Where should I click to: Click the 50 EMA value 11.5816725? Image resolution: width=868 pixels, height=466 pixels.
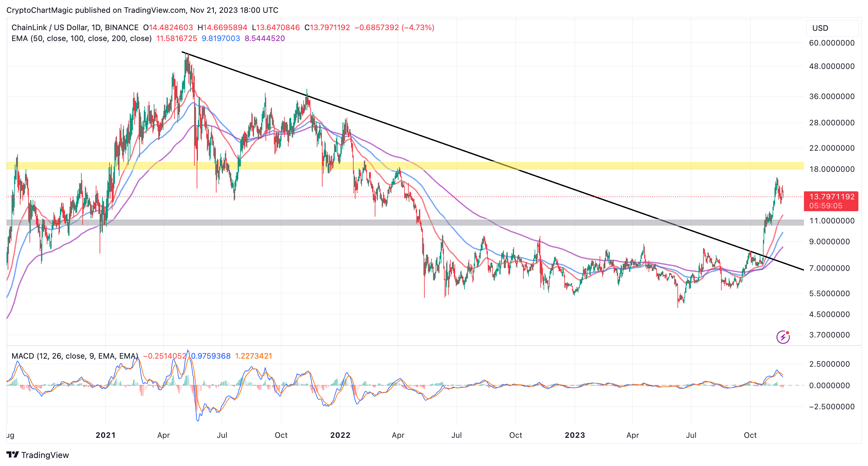point(176,38)
